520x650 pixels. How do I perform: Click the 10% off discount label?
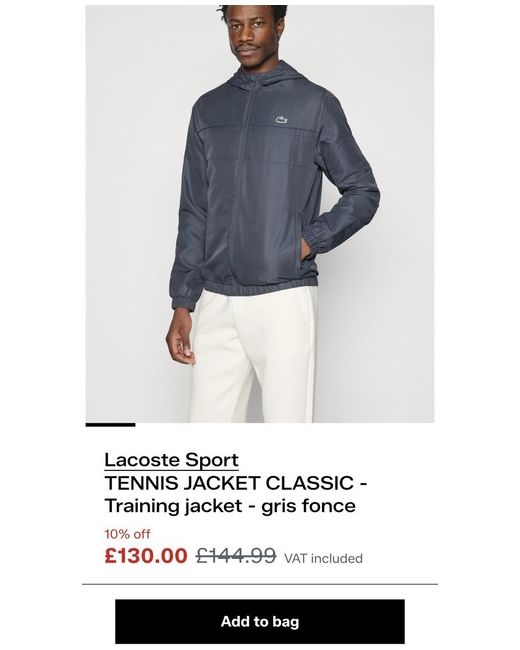(127, 534)
